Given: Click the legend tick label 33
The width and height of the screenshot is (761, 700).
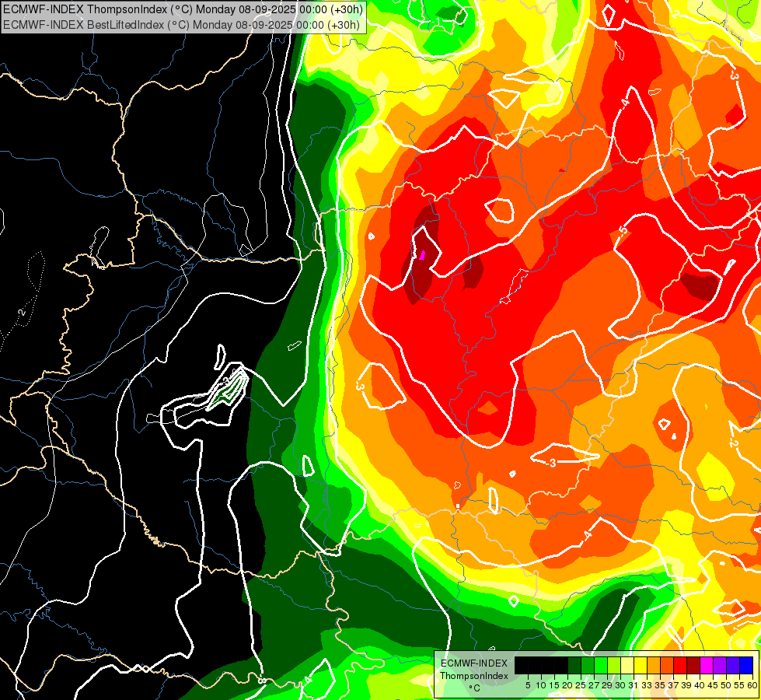Looking at the screenshot, I should [647, 685].
